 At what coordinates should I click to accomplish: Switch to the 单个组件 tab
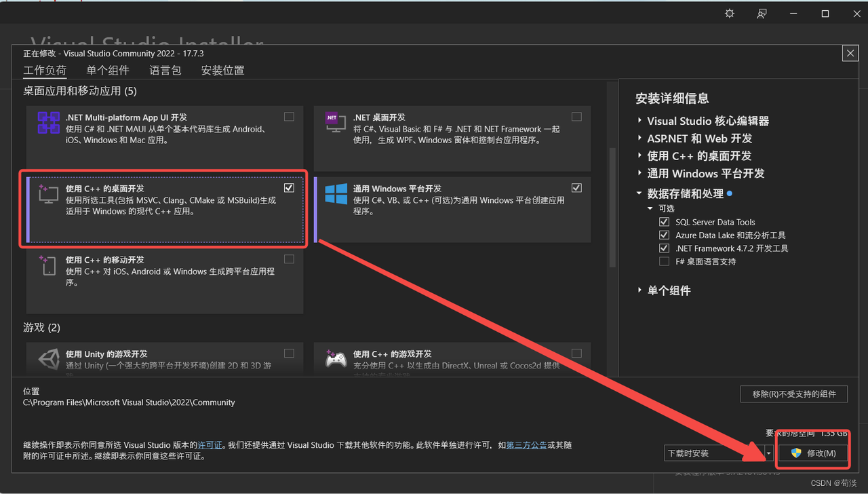[x=108, y=71]
